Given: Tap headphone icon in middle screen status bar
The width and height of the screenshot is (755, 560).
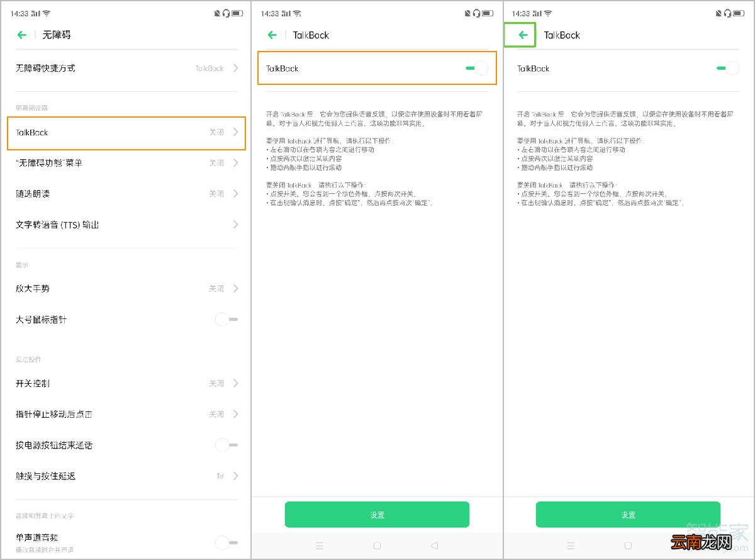Looking at the screenshot, I should 477,13.
